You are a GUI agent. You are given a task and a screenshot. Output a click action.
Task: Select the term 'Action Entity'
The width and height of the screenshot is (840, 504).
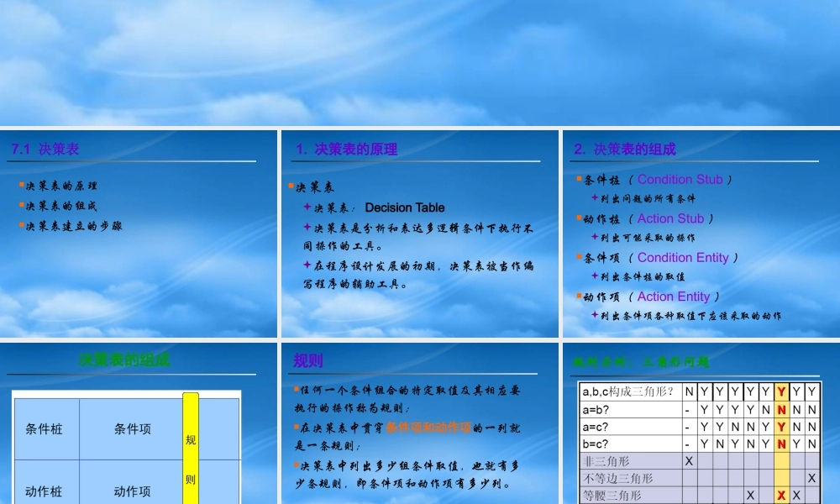tap(674, 297)
